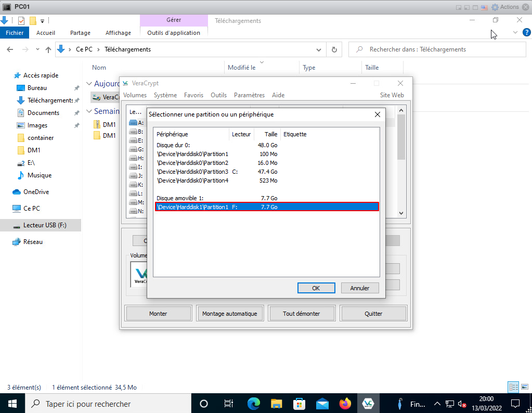Launch Microsoft Edge from the taskbar
Viewport: 532px width, 413px height.
click(x=253, y=404)
